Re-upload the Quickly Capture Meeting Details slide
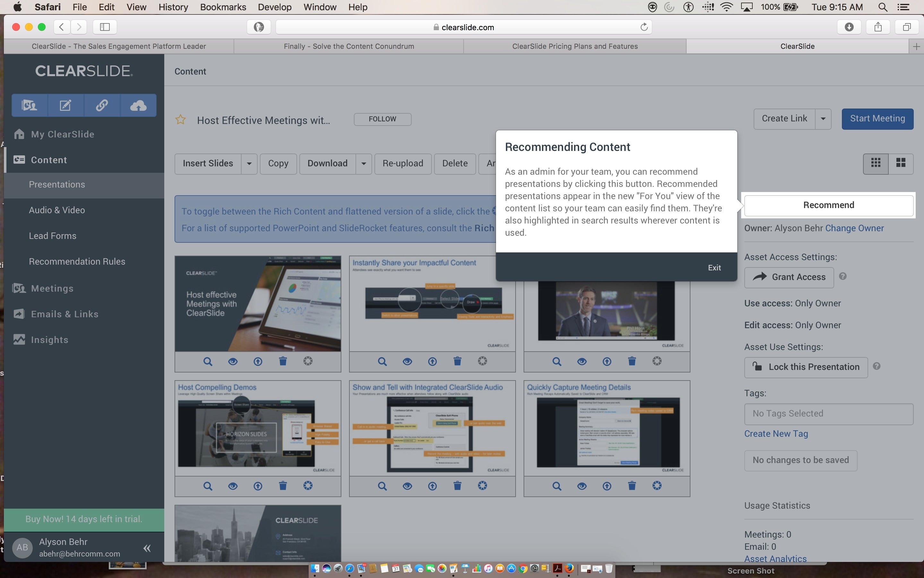The width and height of the screenshot is (924, 578). point(607,486)
